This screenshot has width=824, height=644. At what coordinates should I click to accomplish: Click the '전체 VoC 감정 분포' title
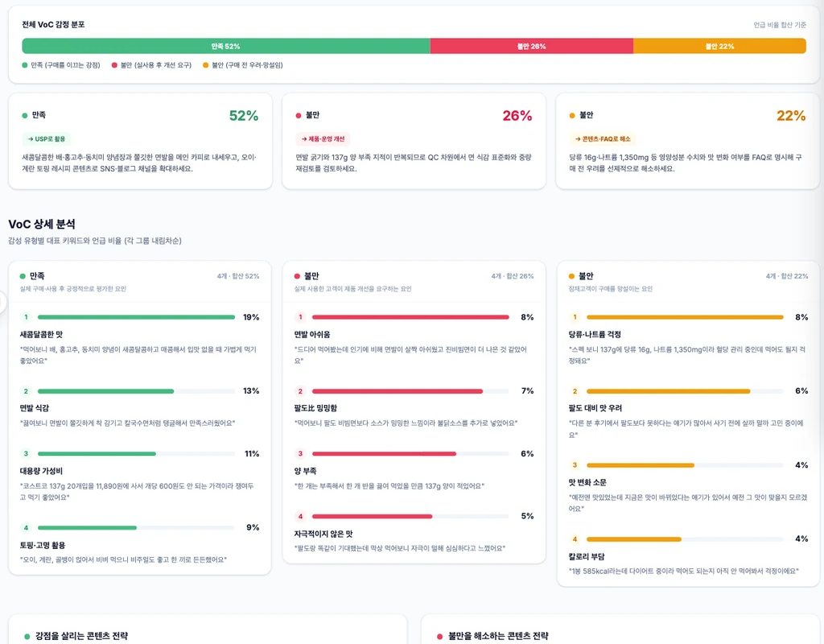click(x=53, y=25)
